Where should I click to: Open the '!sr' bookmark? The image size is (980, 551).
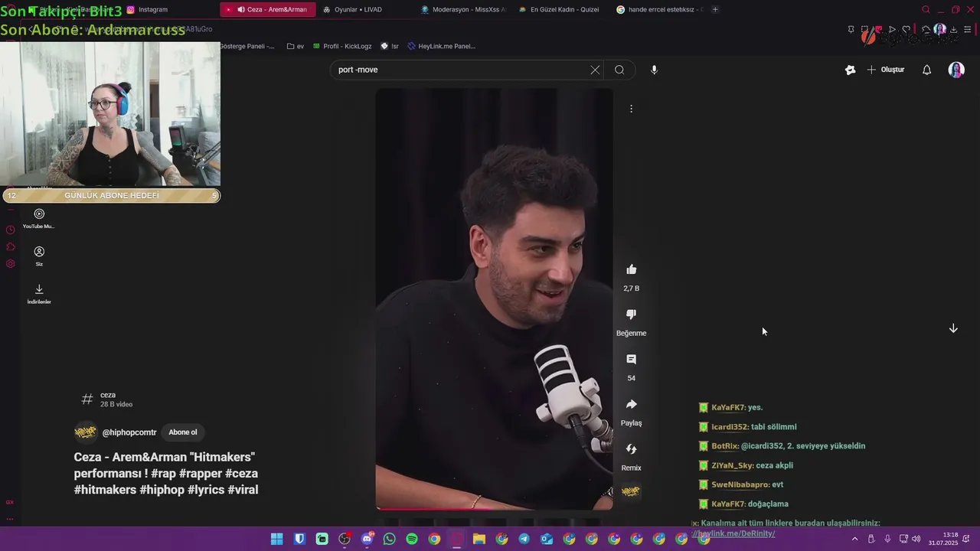pos(390,46)
